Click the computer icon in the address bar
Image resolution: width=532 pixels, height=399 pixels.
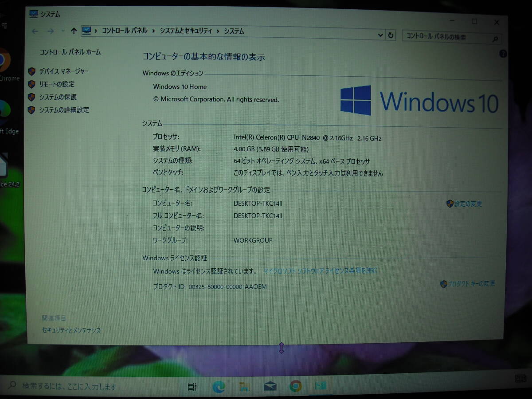click(87, 31)
